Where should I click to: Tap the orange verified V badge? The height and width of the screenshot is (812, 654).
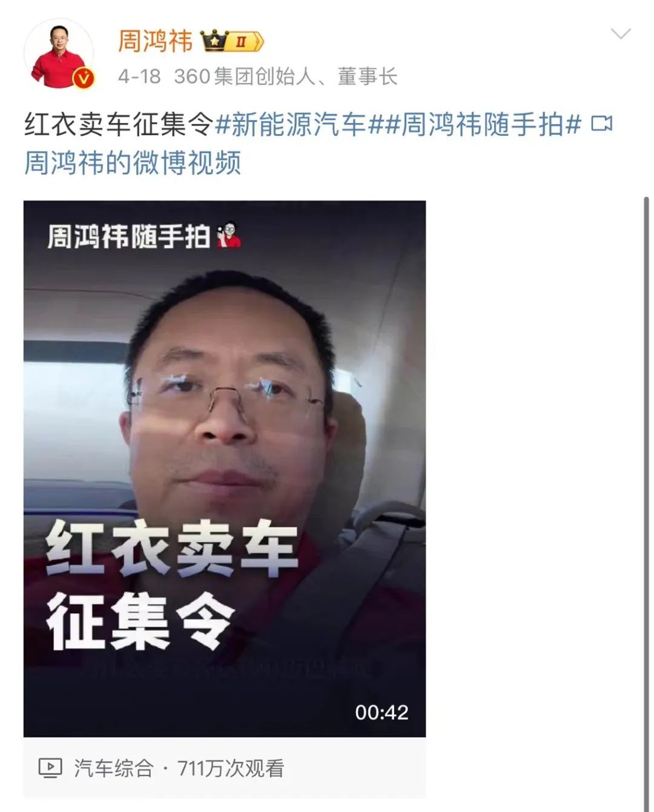pos(84,78)
